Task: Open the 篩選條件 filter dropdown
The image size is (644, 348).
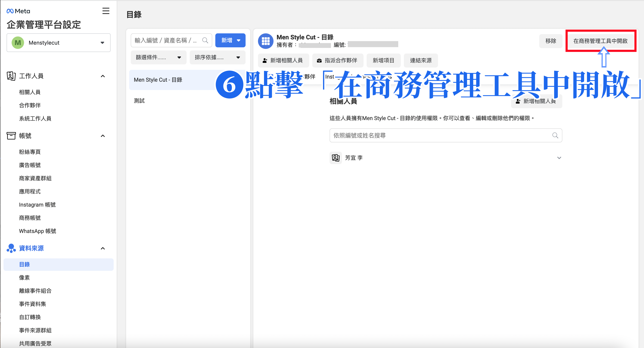Action: coord(158,57)
